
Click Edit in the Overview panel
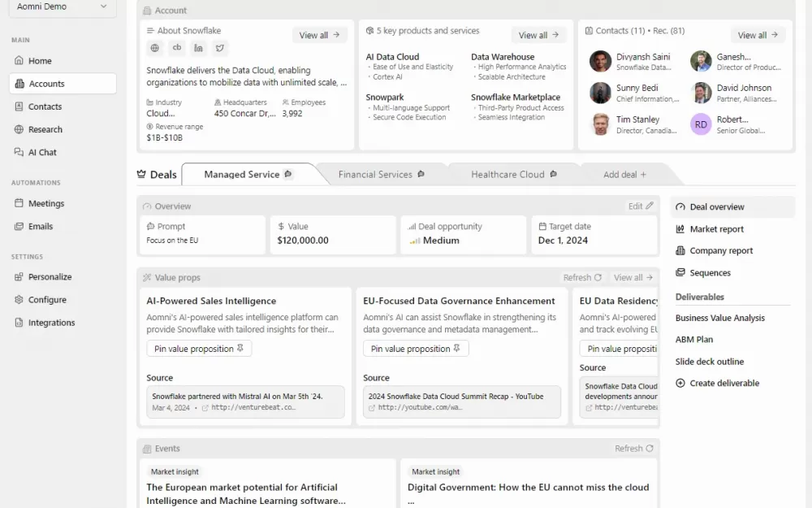[x=641, y=206]
